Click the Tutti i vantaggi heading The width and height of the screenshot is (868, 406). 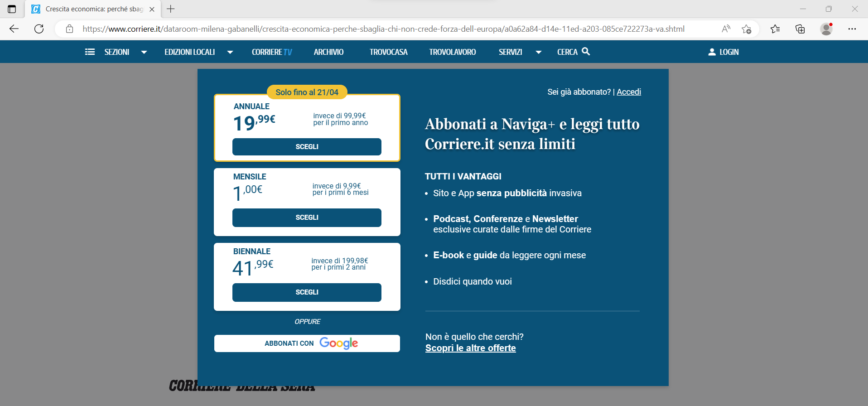pyautogui.click(x=463, y=176)
